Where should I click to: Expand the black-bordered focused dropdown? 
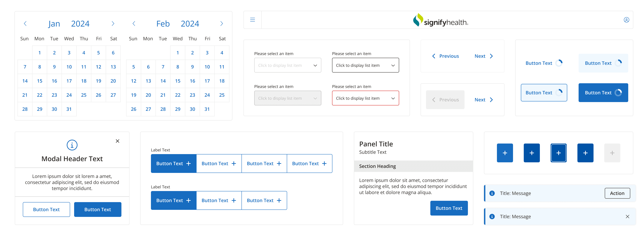pos(365,65)
